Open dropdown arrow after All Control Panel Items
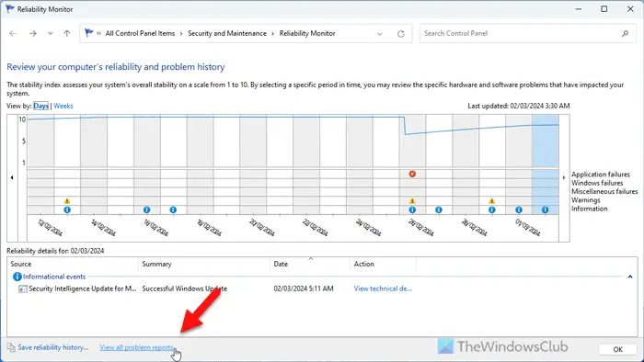Viewport: 644px width, 362px height. pos(181,34)
